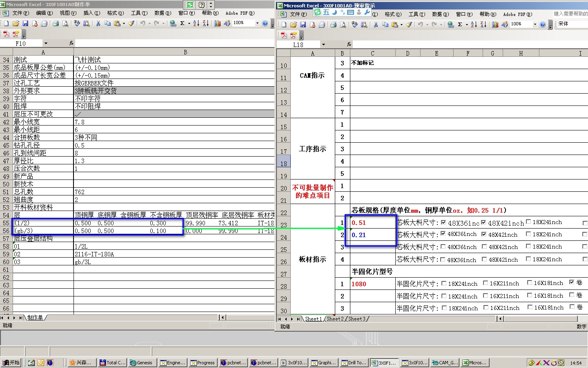Click Chart Wizard icon in left Excel window
The width and height of the screenshot is (588, 368).
[x=217, y=23]
